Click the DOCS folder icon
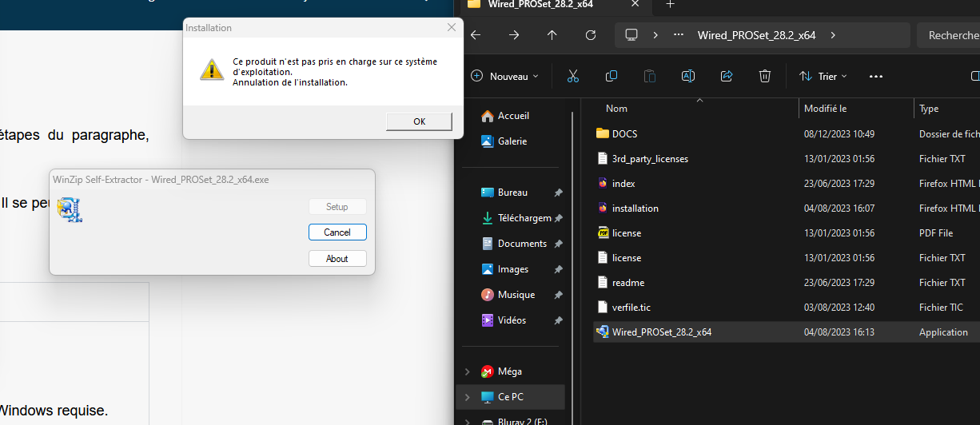Screen dimensions: 980x425 603,134
